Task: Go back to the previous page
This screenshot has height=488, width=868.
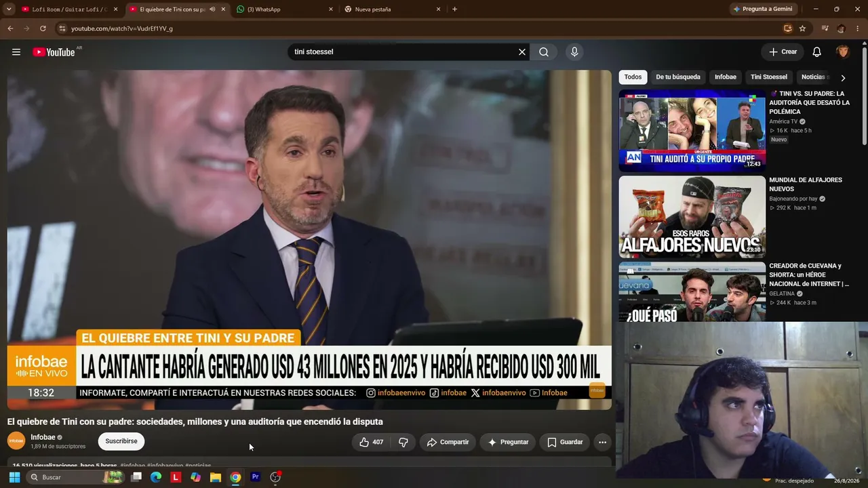Action: (10, 28)
